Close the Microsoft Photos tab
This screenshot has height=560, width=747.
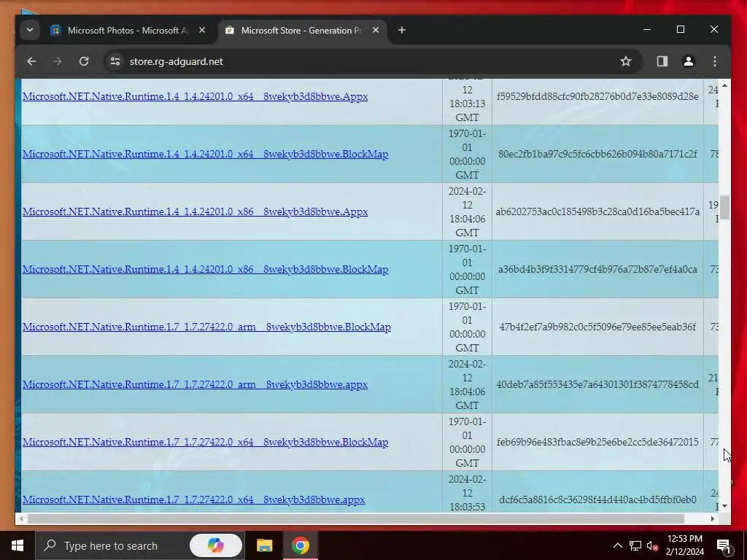pos(202,31)
